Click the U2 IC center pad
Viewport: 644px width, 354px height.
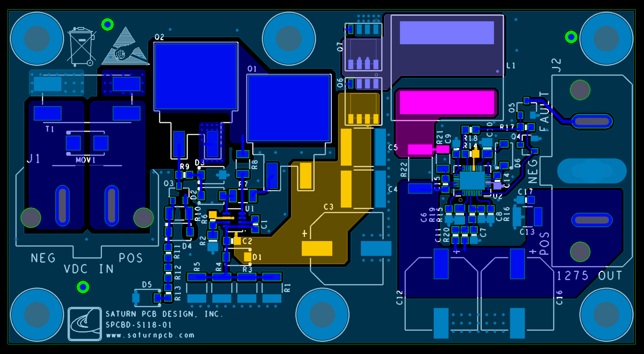(x=472, y=180)
